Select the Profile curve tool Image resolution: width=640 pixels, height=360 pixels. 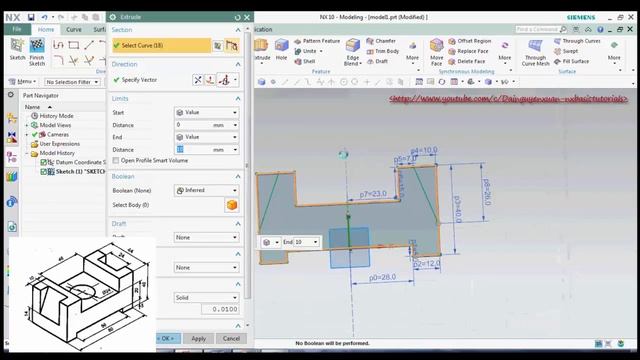58,45
